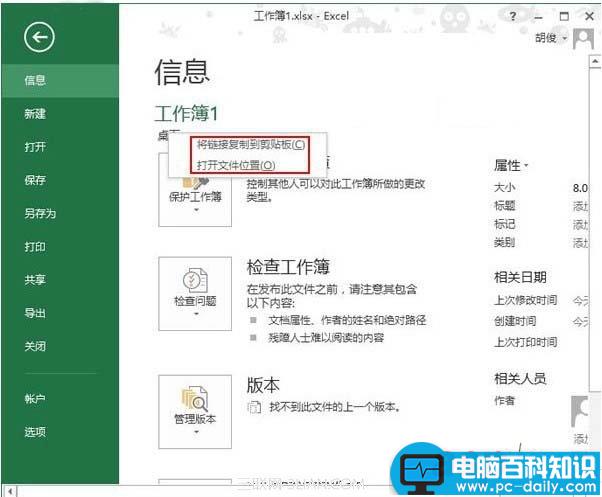The image size is (602, 497).
Task: Minimize the Excel window
Action: pos(539,17)
